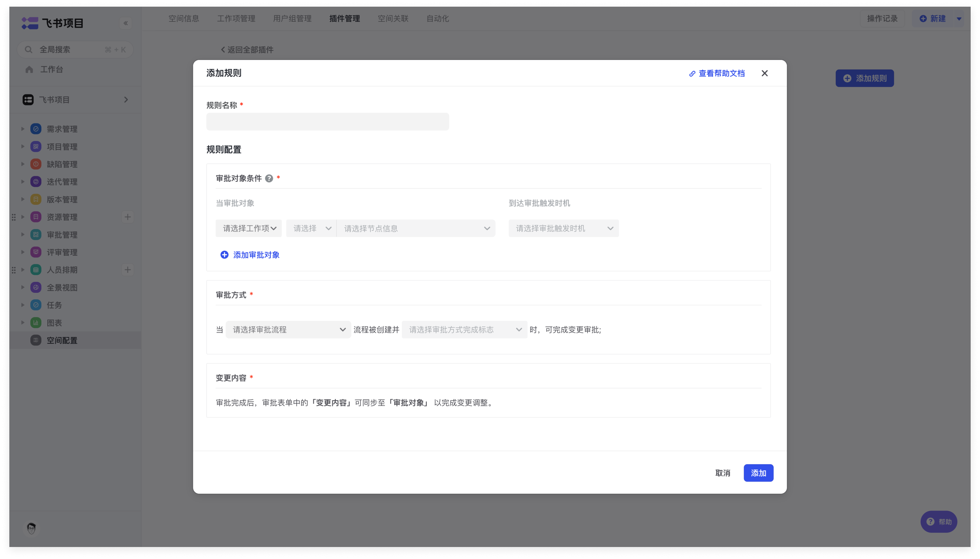Select 审批管理 in the sidebar
The image size is (980, 559).
click(75, 235)
